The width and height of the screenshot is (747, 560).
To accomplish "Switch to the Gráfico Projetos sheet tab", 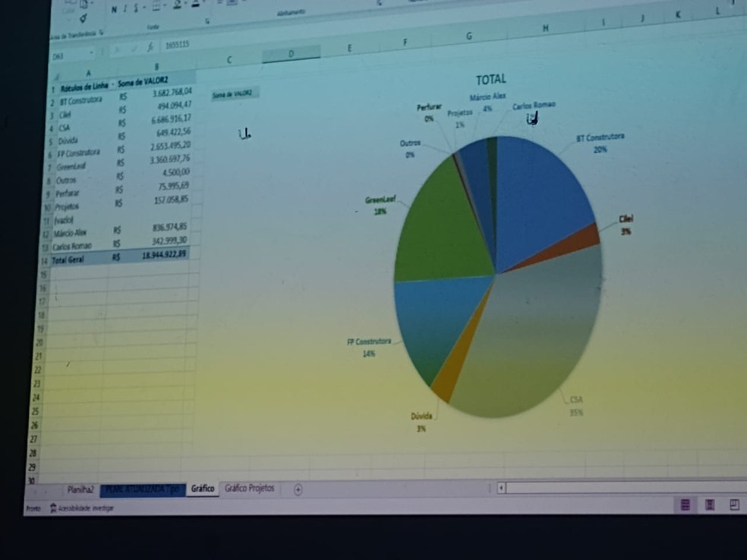I will point(249,488).
